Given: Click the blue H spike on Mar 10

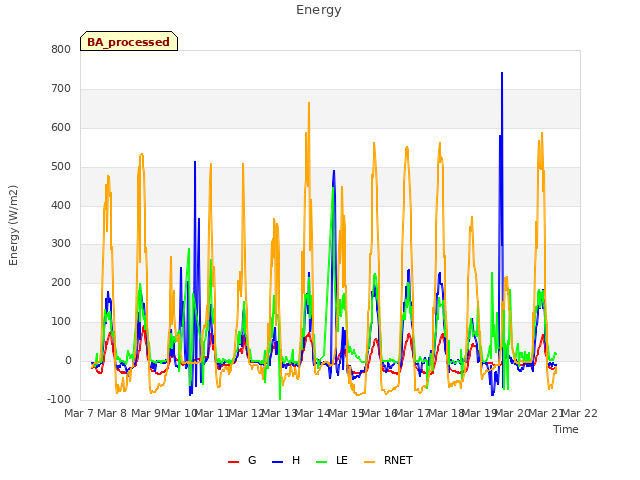Looking at the screenshot, I should point(195,162).
